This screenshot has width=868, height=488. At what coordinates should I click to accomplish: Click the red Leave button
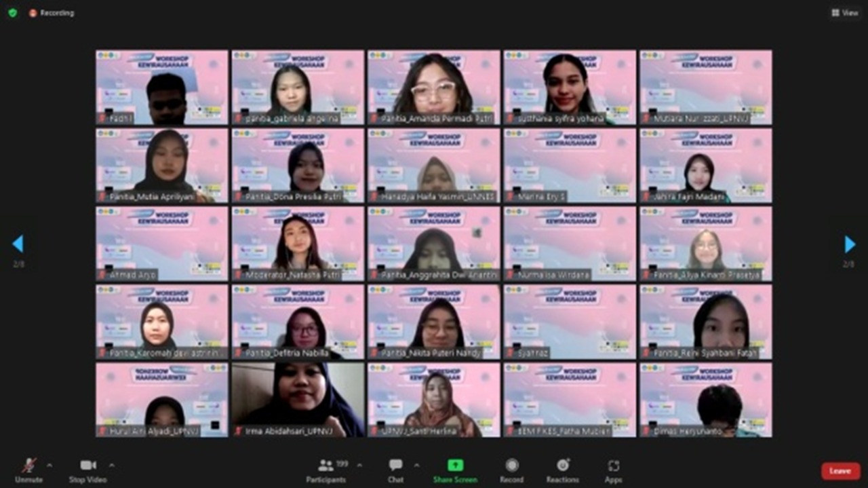tap(840, 471)
